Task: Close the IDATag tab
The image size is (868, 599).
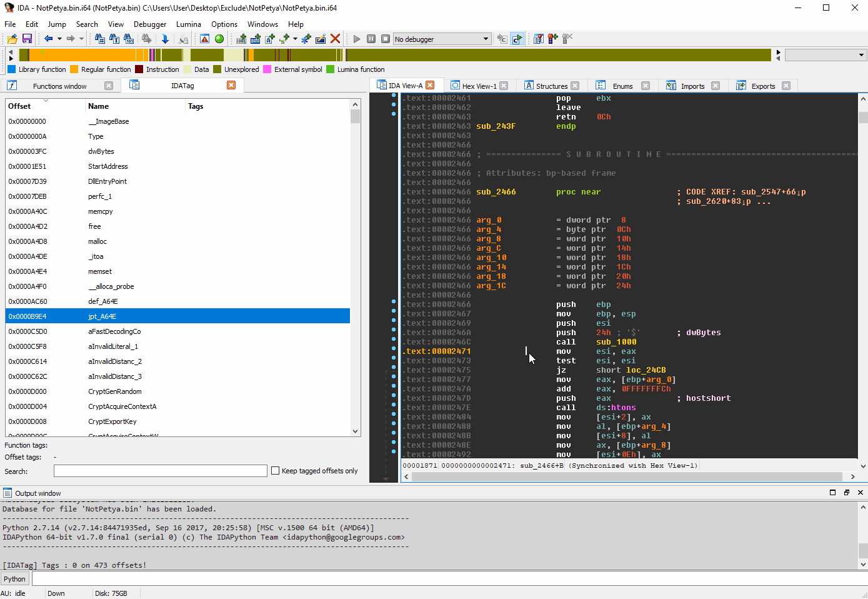Action: click(x=231, y=86)
